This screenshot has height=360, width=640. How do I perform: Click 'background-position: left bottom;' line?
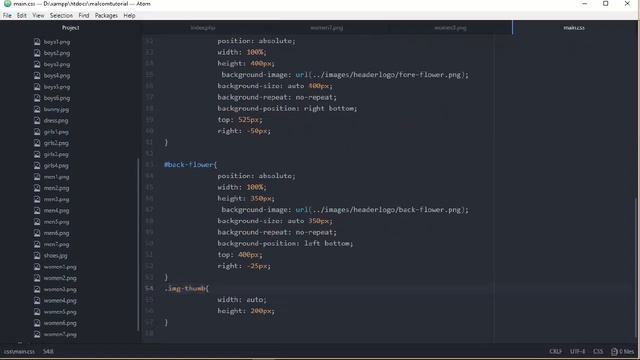pos(285,243)
